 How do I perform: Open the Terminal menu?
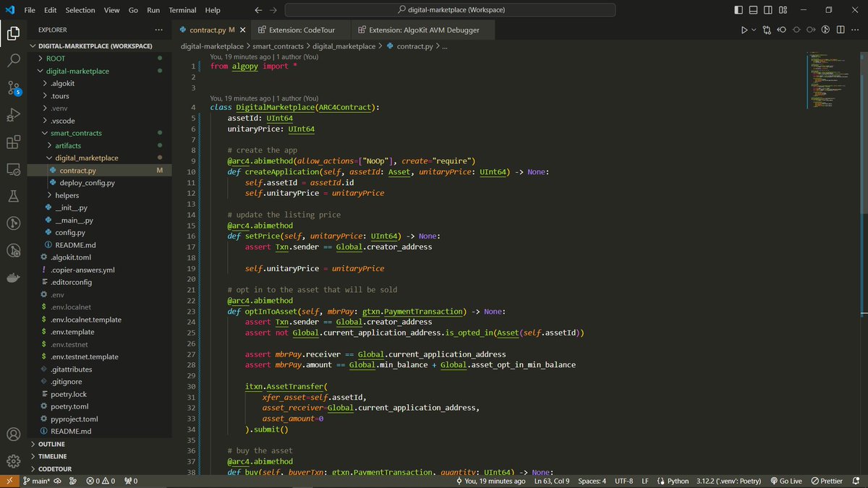pyautogui.click(x=182, y=10)
